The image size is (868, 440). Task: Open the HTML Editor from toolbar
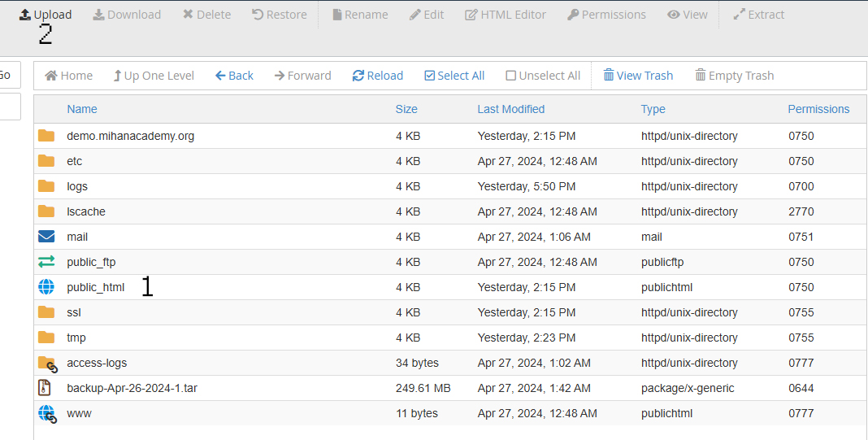point(506,15)
